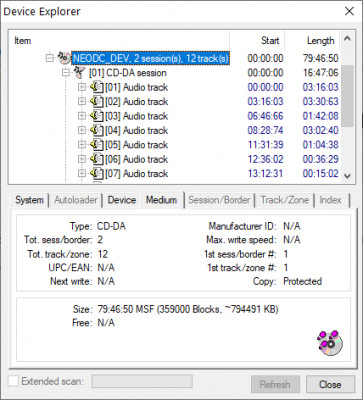Click the [05] Audio track icon
This screenshot has width=363, height=400.
(97, 145)
